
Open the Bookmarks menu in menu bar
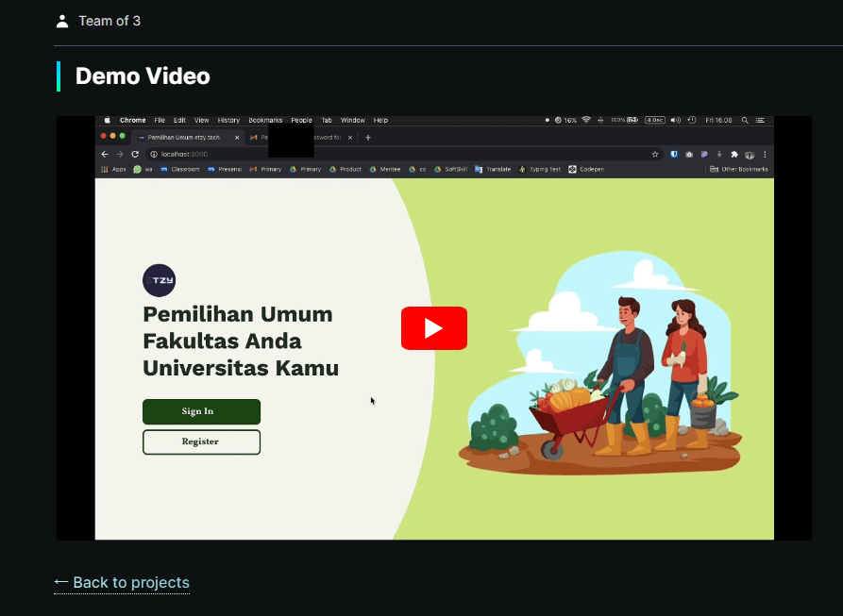[x=265, y=121]
